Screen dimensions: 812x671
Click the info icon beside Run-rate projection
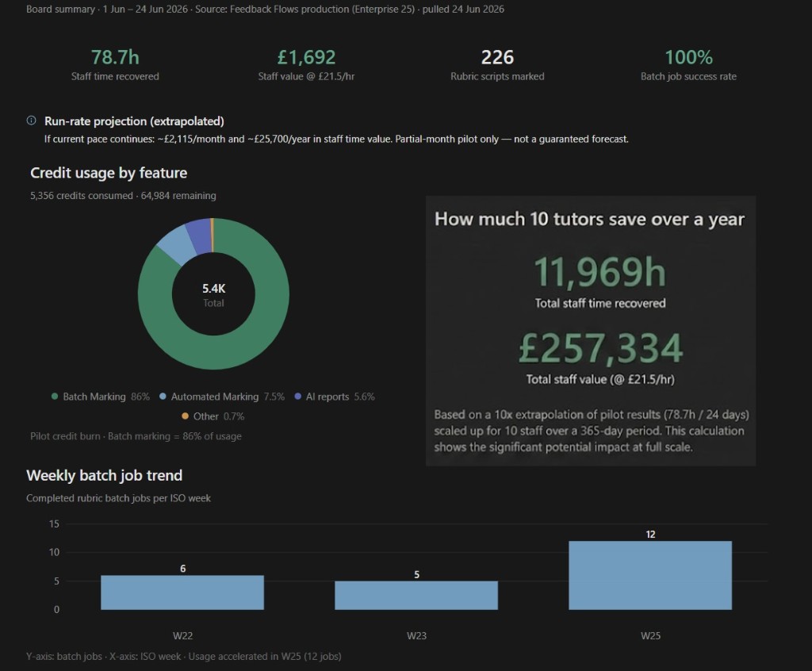click(31, 121)
